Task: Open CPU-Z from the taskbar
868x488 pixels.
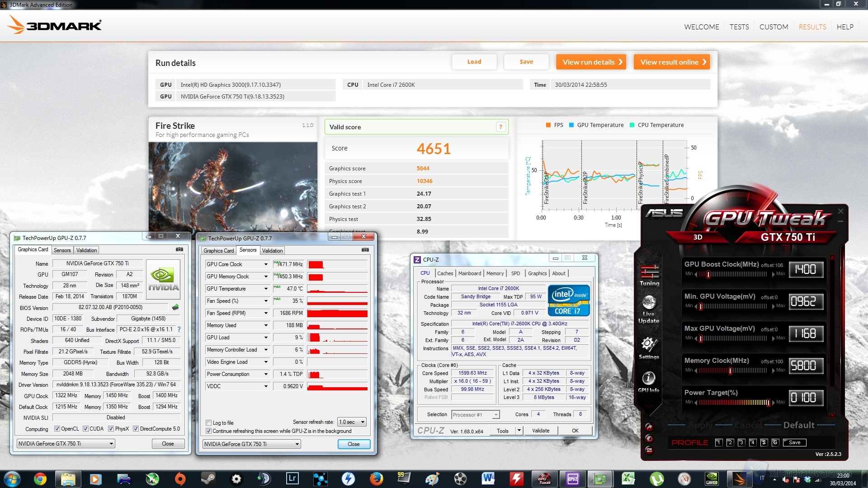Action: click(x=572, y=479)
